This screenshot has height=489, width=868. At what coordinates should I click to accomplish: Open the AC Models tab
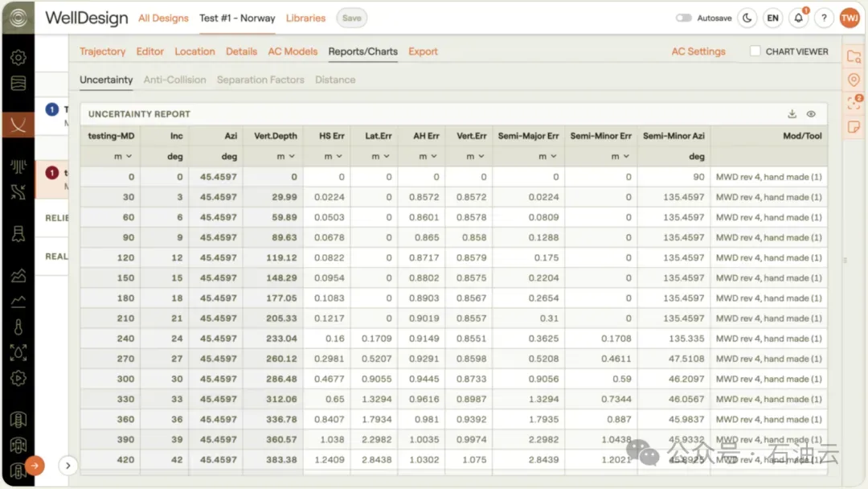tap(293, 51)
